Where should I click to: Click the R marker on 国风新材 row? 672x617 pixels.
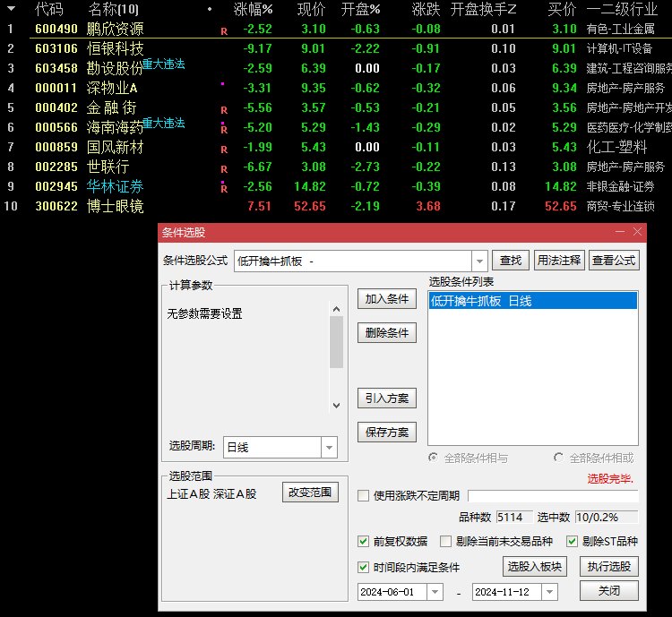point(224,150)
